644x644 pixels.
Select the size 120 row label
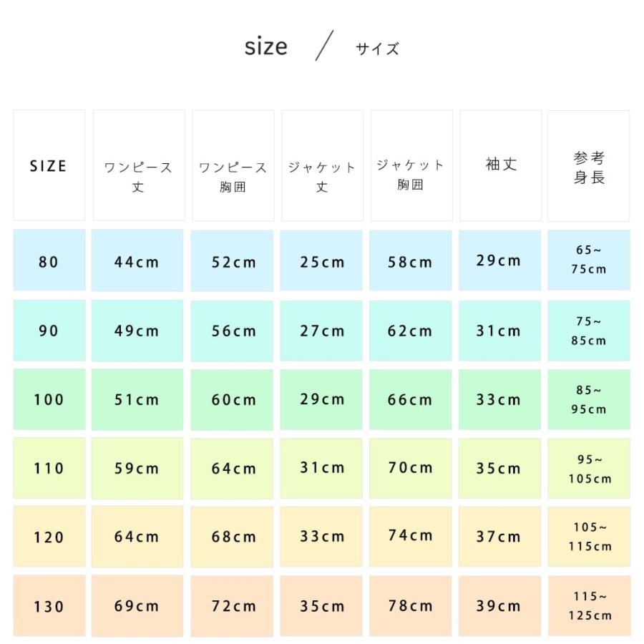coord(49,537)
